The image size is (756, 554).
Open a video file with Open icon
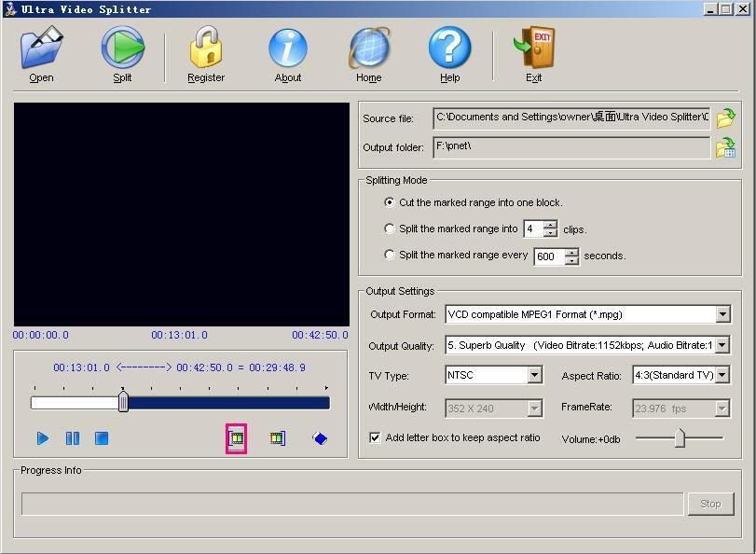point(41,48)
